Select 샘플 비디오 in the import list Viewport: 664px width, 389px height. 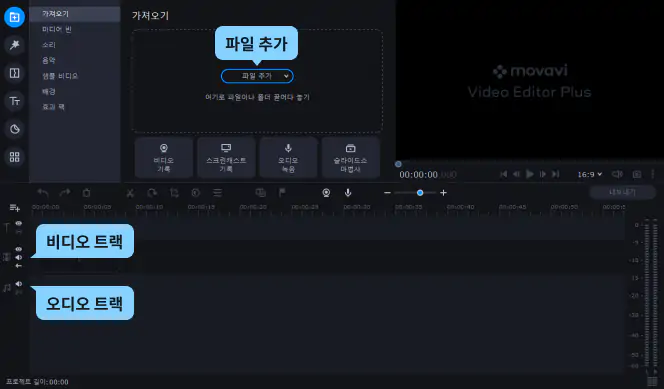coord(60,76)
